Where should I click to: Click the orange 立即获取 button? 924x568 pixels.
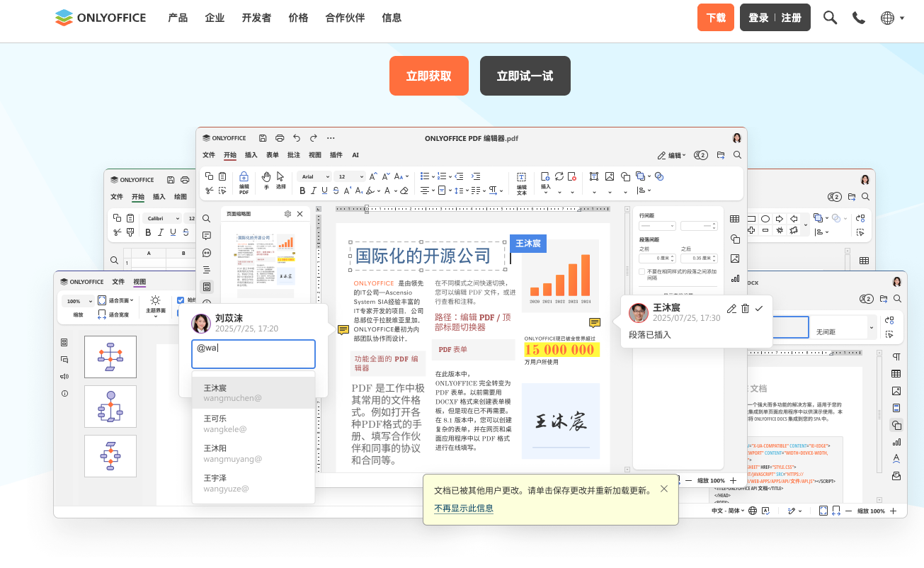[428, 76]
